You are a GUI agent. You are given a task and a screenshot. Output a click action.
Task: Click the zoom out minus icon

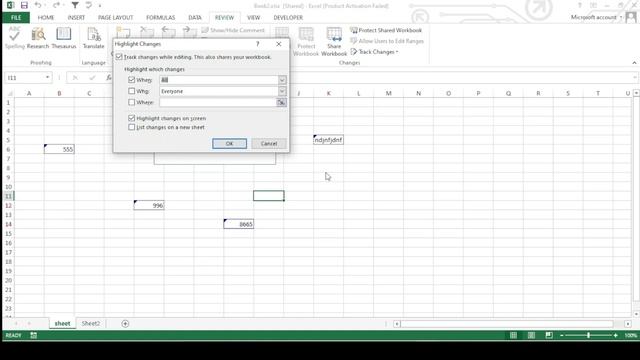[x=562, y=335]
